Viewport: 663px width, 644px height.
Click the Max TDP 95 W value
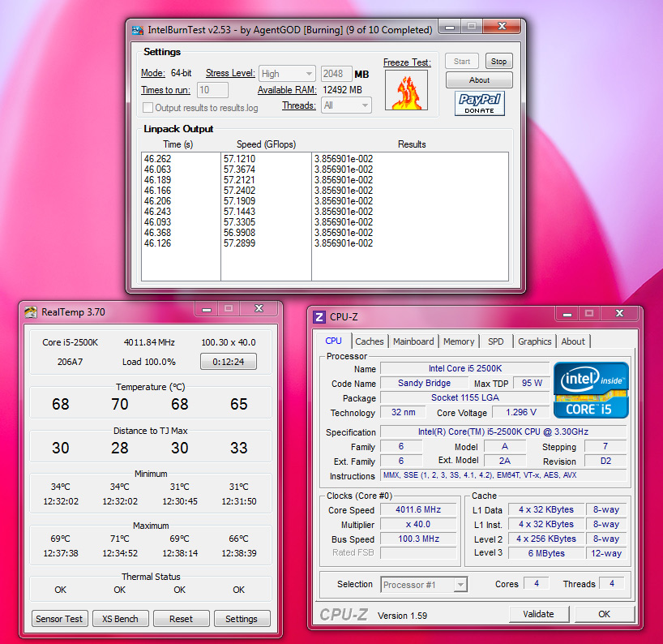(532, 383)
